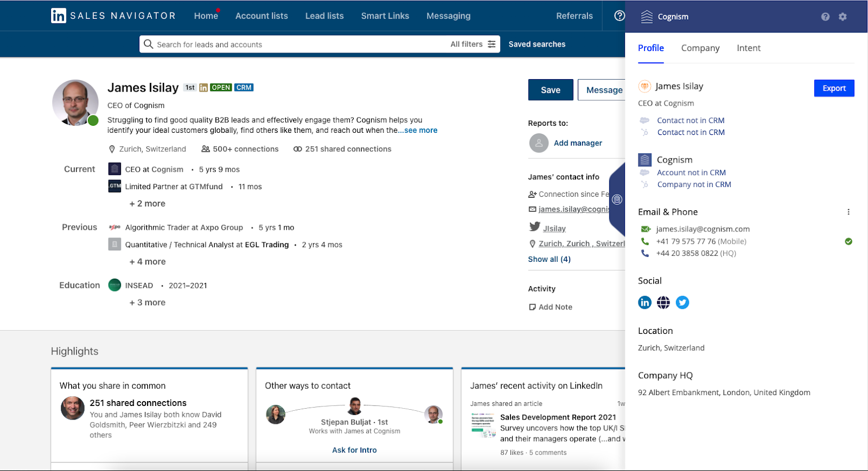This screenshot has height=471, width=868.
Task: Open Cognism panel help icon
Action: click(x=825, y=17)
